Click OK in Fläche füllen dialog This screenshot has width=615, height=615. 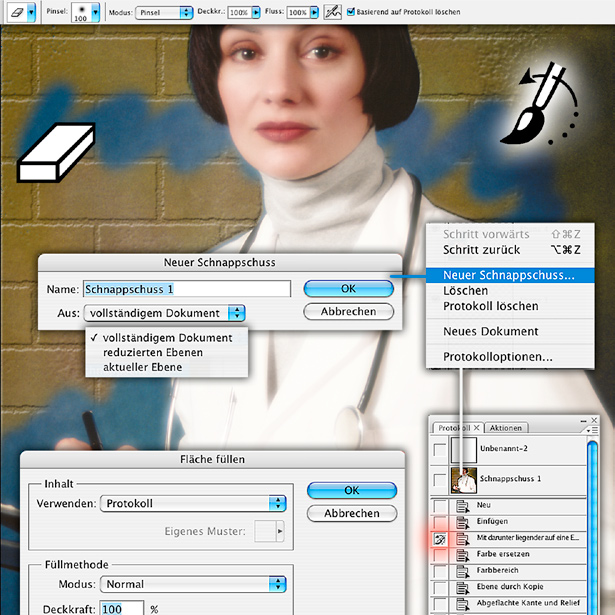[352, 490]
